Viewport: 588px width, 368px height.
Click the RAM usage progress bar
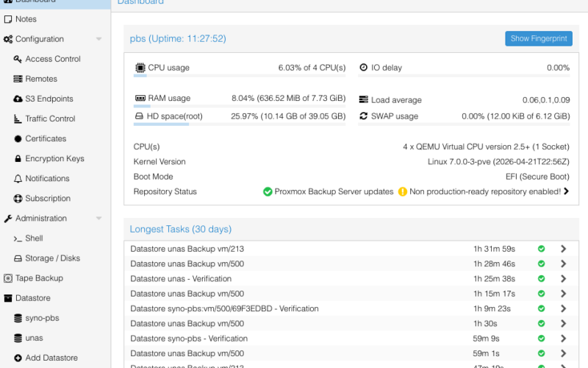[240, 106]
